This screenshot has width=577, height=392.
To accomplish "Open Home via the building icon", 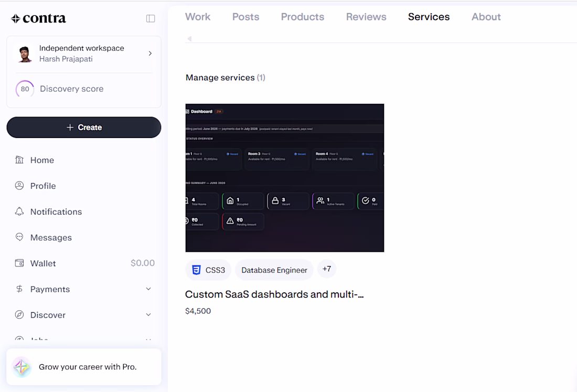I will tap(19, 160).
